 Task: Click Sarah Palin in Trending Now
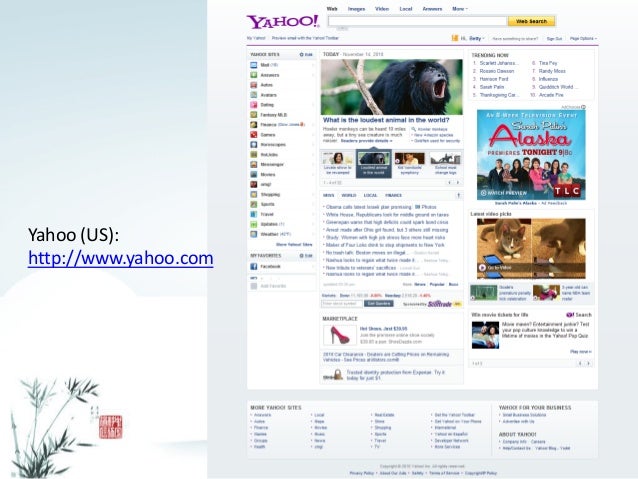click(492, 87)
